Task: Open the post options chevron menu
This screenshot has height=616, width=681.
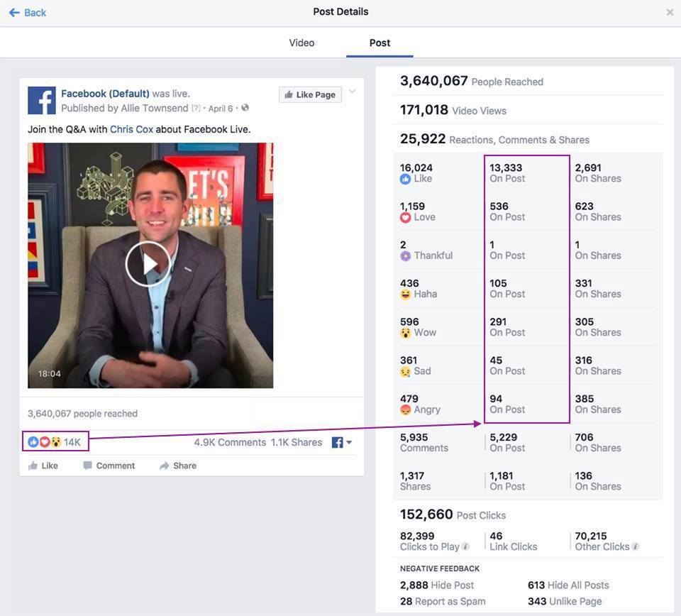Action: click(x=352, y=92)
